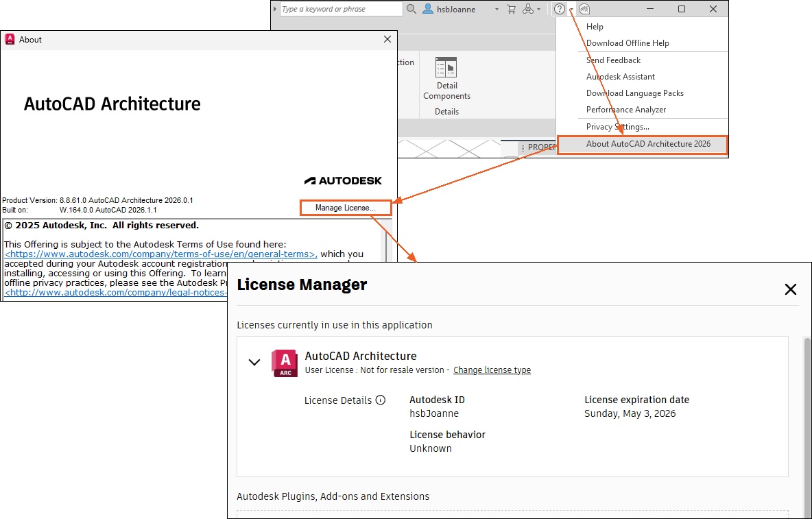Open Privacy Settings... menu entry
The image size is (812, 519).
618,128
